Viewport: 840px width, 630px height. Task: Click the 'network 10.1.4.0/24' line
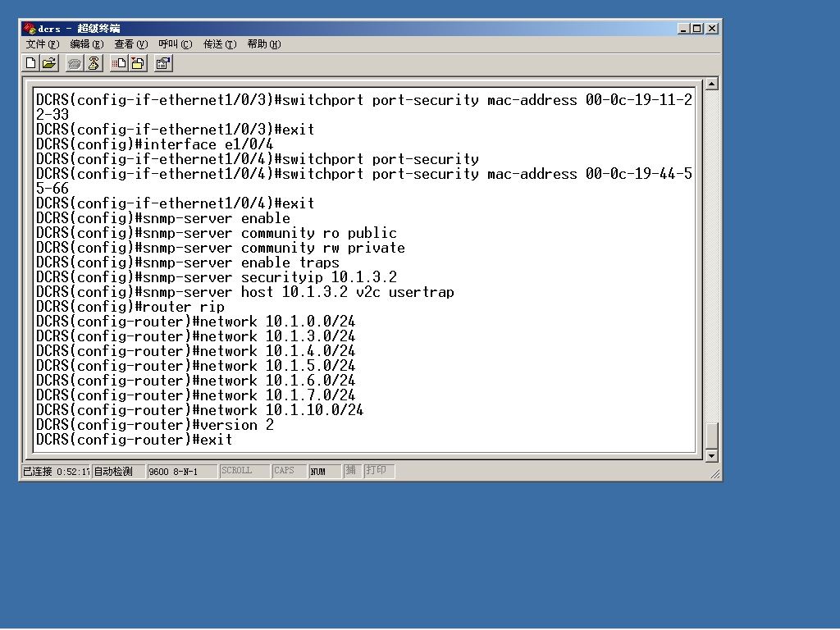click(195, 351)
